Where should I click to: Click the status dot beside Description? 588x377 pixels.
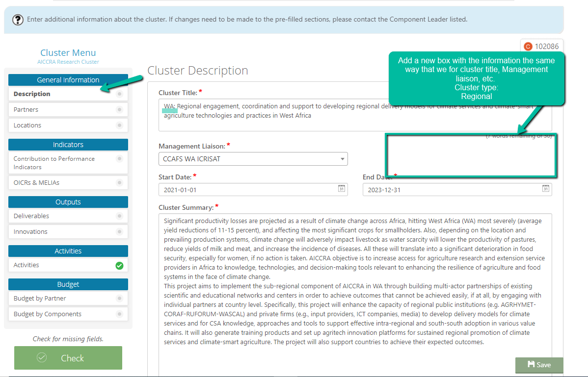(x=119, y=94)
